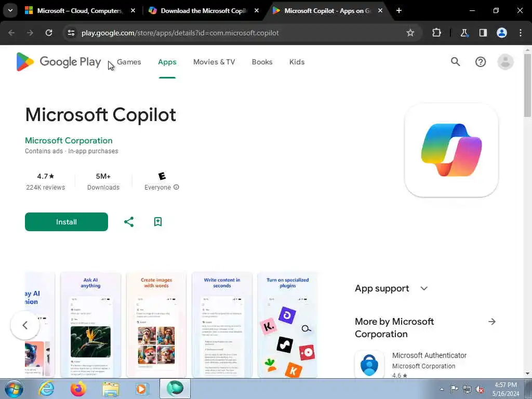Launch Firefox from taskbar
This screenshot has width=532, height=399.
click(78, 389)
